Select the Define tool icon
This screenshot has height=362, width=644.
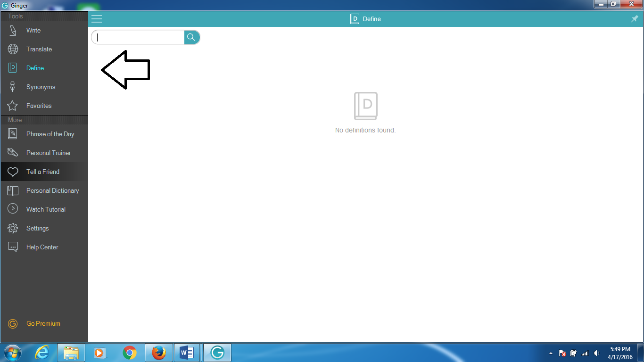pos(13,67)
